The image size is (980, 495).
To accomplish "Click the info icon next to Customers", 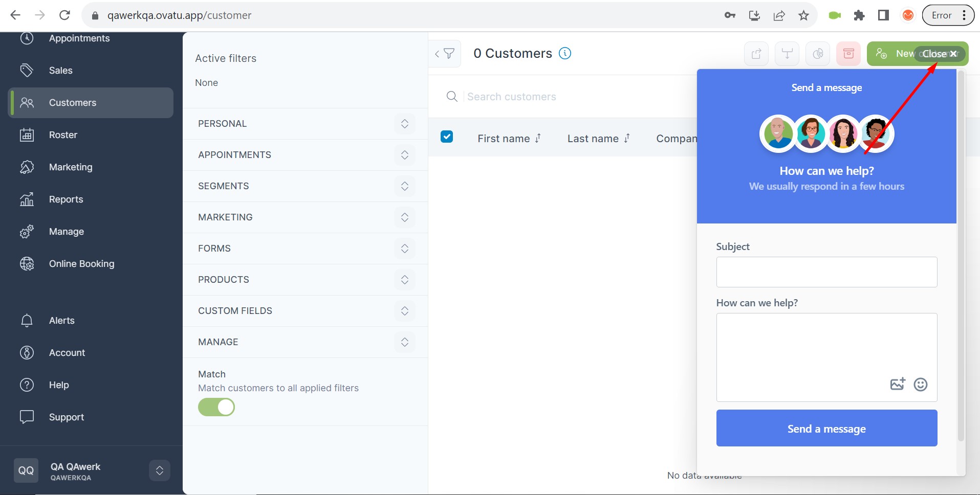I will point(565,53).
